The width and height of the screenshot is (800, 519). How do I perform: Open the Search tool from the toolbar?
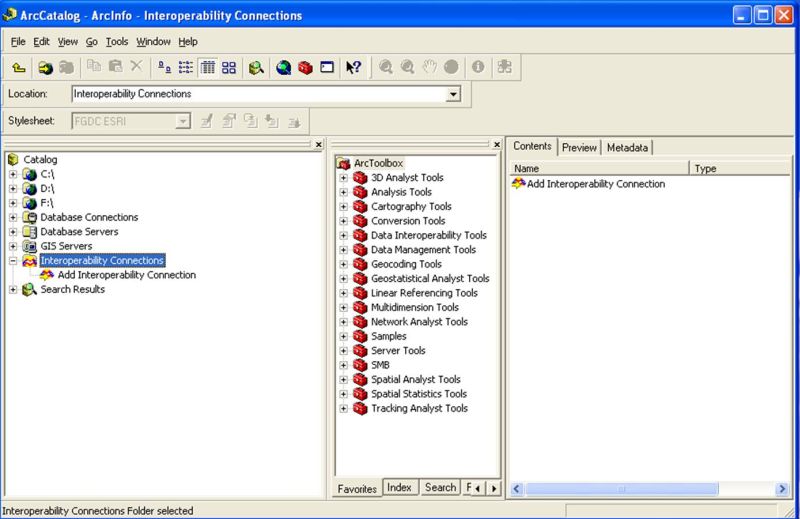[x=256, y=67]
